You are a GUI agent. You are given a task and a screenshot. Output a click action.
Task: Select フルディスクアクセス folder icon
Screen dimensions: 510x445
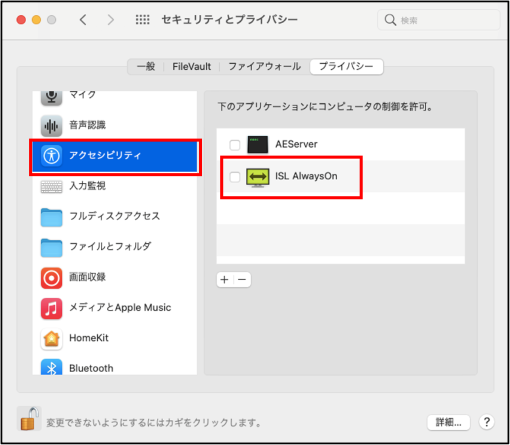(x=51, y=217)
